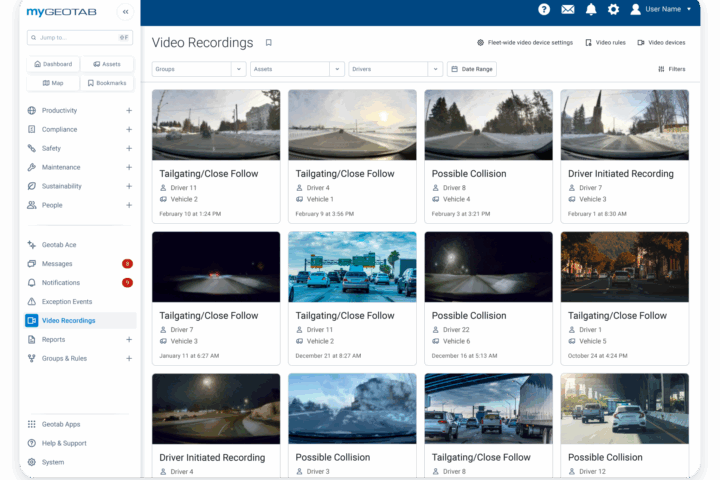Open the Map shortcut button
Screen dimensions: 720x480
click(x=53, y=83)
